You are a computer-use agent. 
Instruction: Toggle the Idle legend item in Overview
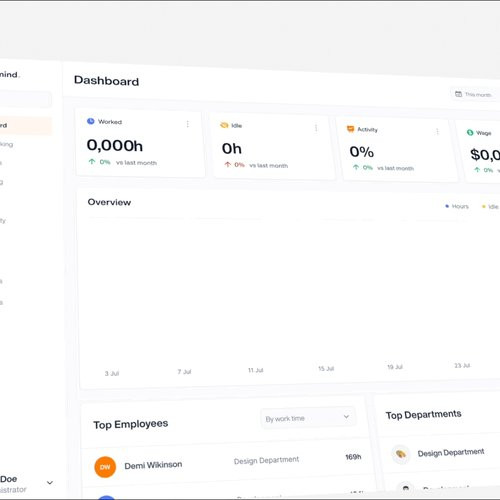(490, 207)
